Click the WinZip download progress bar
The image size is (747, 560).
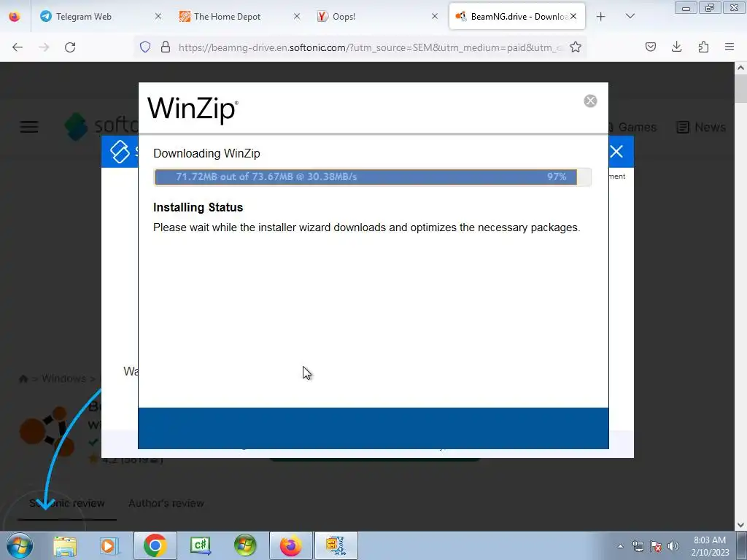pyautogui.click(x=373, y=176)
